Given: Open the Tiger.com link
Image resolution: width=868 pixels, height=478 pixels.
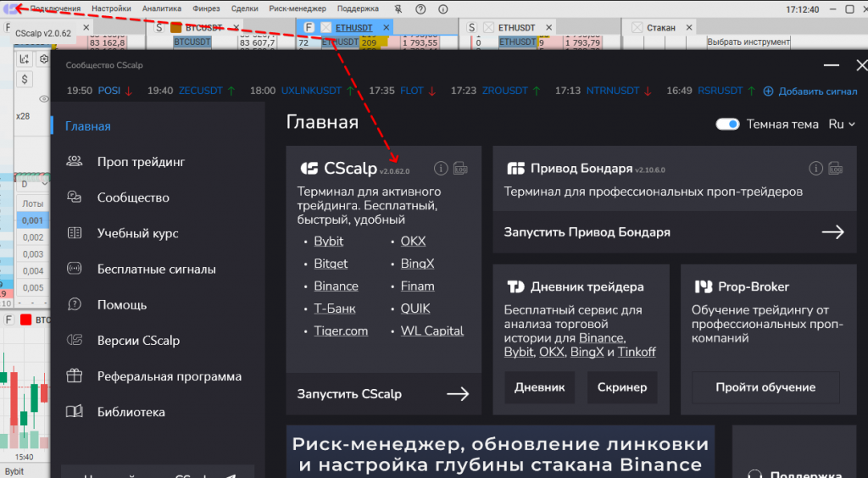Looking at the screenshot, I should pos(341,331).
